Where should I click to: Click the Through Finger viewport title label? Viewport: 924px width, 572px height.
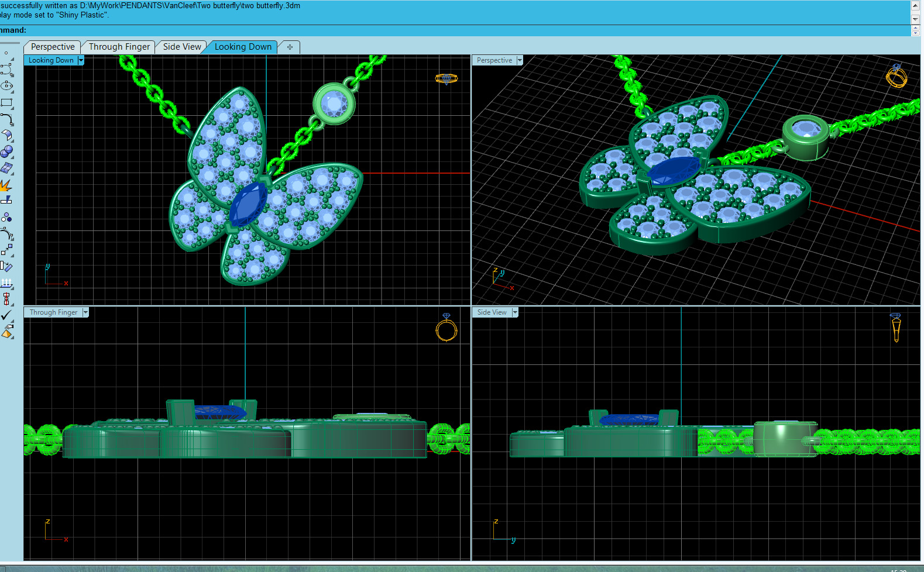click(x=53, y=312)
